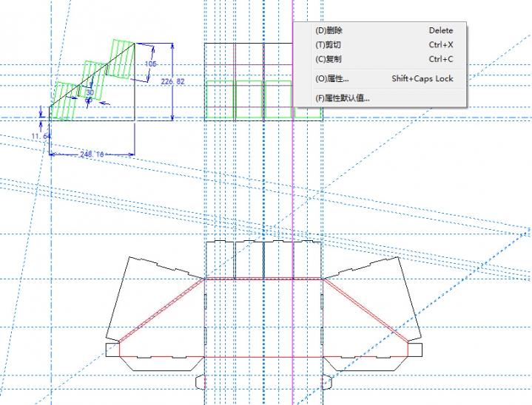This screenshot has height=405, width=532.
Task: Select the red horizontal fold line at bottom
Action: click(x=263, y=357)
